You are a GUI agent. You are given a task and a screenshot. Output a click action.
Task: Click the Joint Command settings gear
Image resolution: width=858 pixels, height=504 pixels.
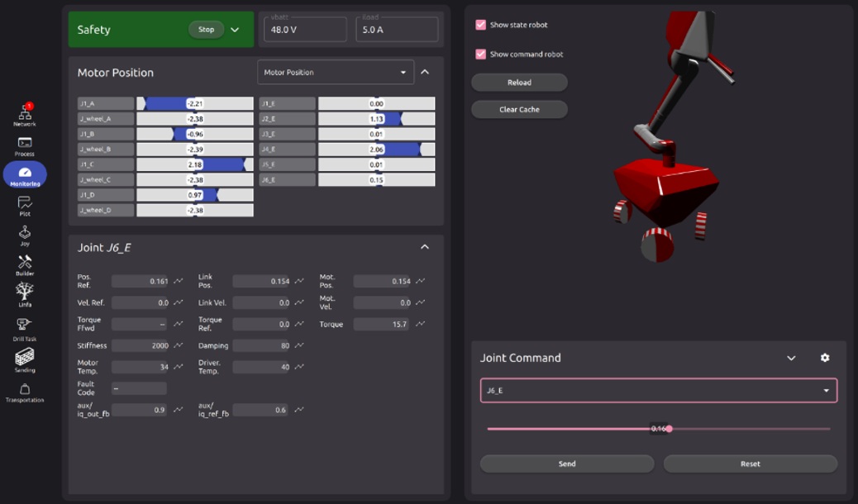tap(824, 358)
